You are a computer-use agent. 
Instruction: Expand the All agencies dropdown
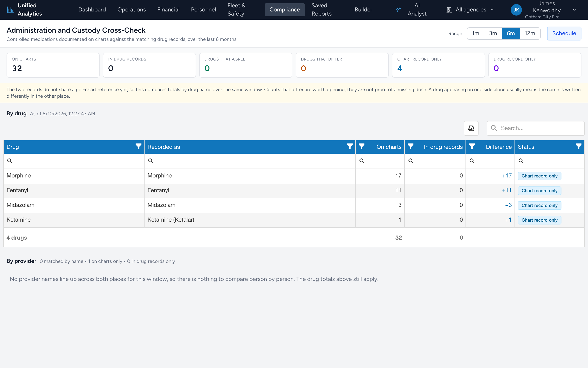[471, 10]
